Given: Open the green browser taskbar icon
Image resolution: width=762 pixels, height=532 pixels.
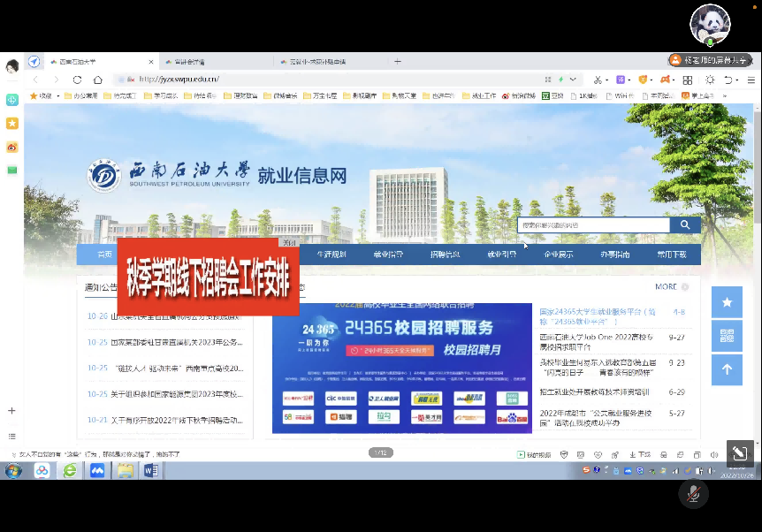Looking at the screenshot, I should 70,470.
